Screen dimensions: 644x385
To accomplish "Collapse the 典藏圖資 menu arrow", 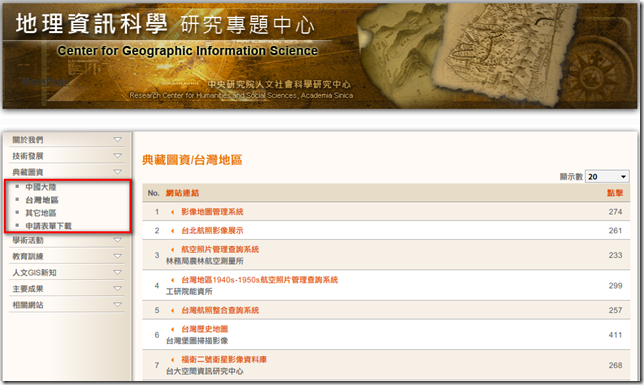I will [117, 172].
